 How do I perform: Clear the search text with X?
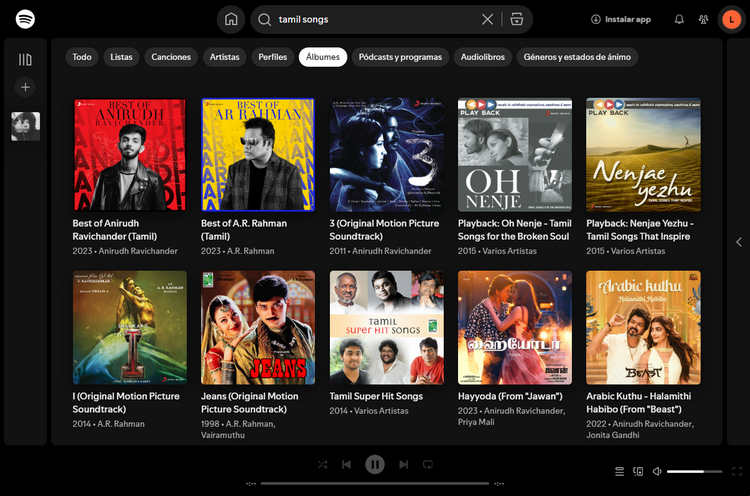click(x=487, y=19)
